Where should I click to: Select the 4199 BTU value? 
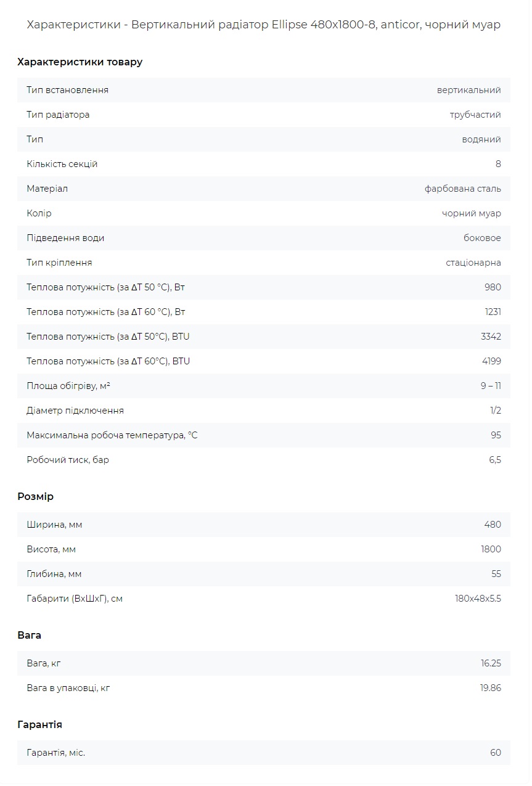tap(491, 361)
